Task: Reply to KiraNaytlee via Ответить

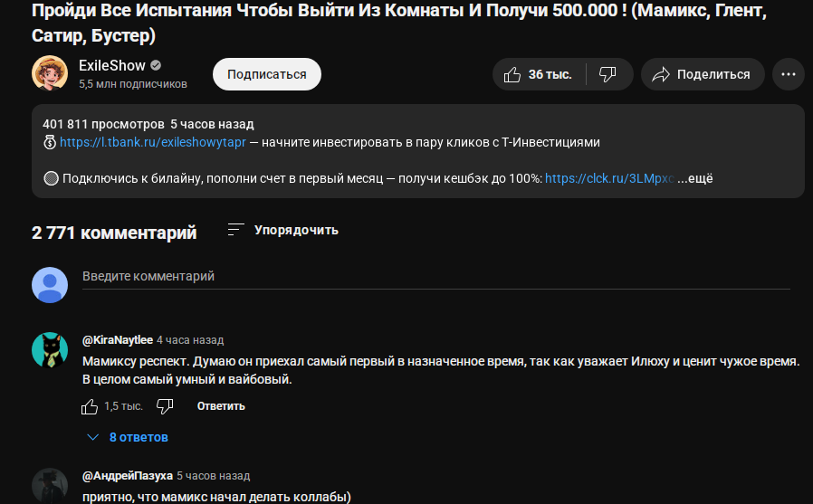Action: point(221,406)
